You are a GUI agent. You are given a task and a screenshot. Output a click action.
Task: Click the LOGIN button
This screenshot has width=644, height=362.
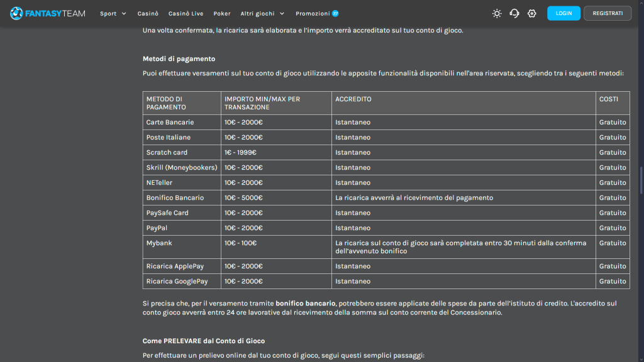(x=563, y=13)
